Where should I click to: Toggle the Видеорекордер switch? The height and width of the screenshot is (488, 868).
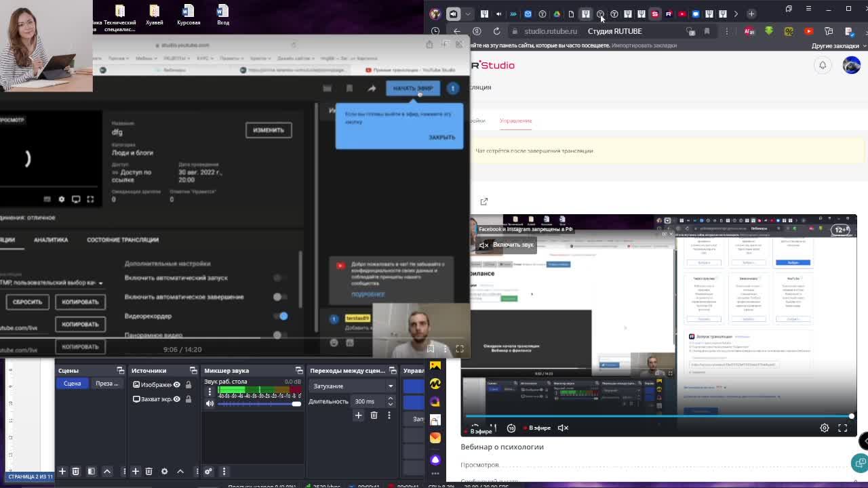click(281, 316)
